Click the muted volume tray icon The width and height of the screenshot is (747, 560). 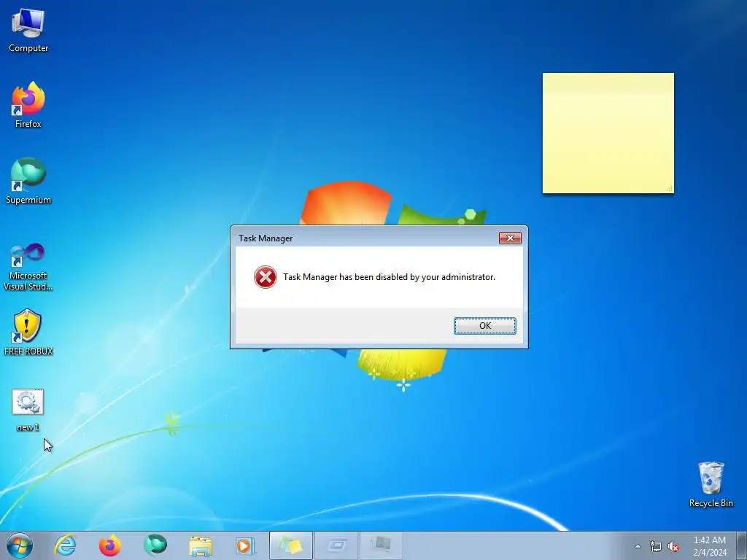[673, 546]
